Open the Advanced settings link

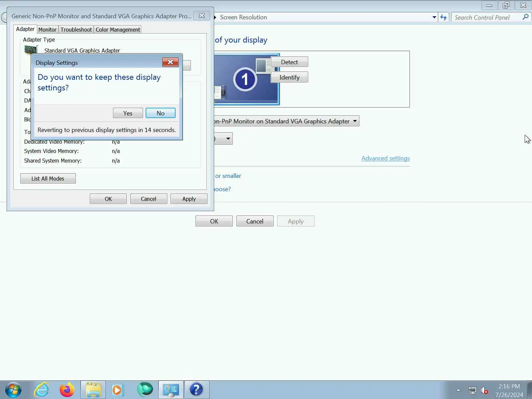[x=385, y=158]
